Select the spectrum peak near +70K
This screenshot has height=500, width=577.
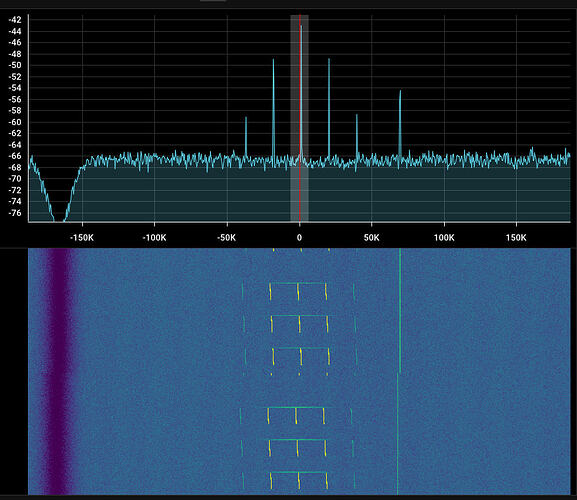click(x=400, y=123)
